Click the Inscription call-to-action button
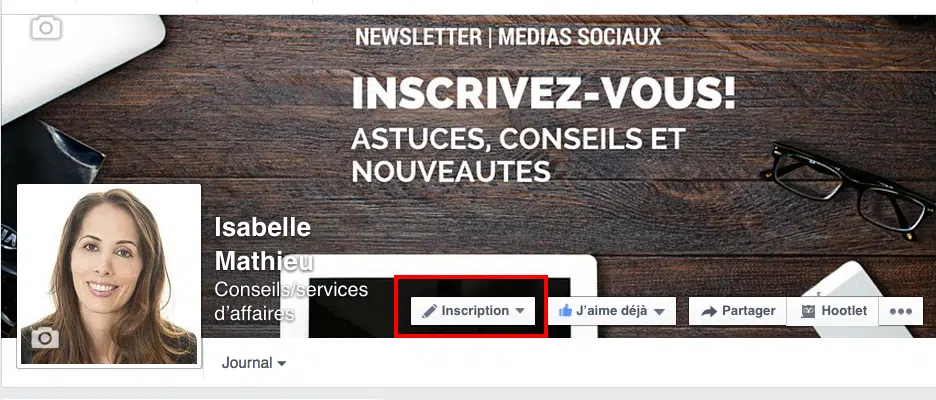This screenshot has width=936, height=400. 473,311
